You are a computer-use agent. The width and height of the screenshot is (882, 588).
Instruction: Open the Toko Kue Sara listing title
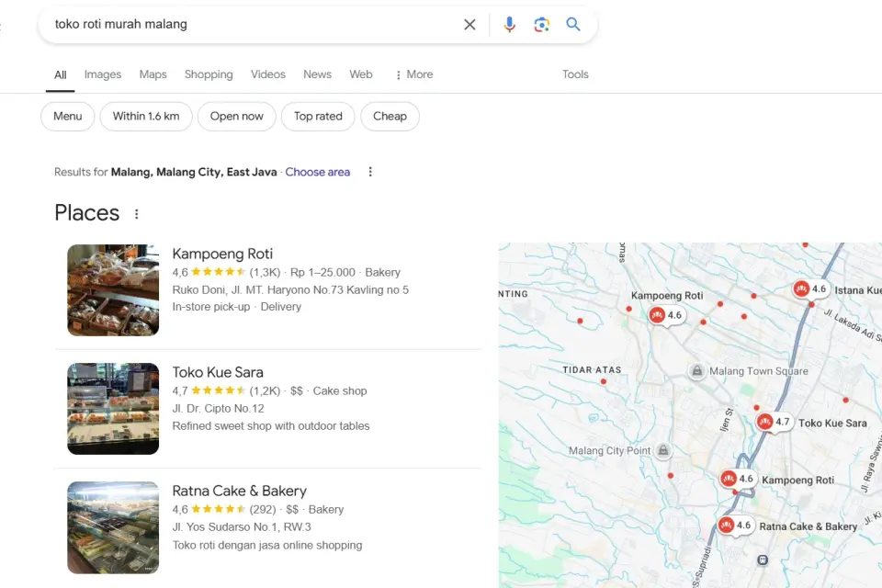pos(218,372)
